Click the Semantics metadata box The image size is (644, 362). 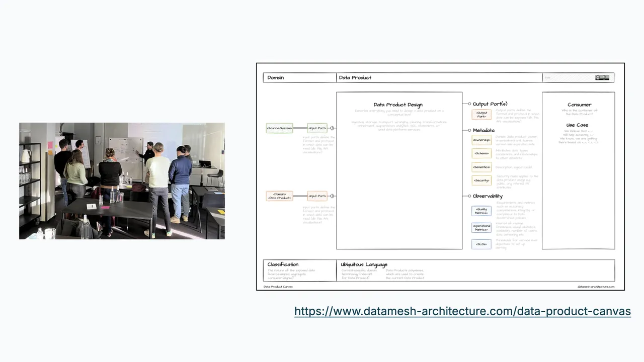pos(481,167)
